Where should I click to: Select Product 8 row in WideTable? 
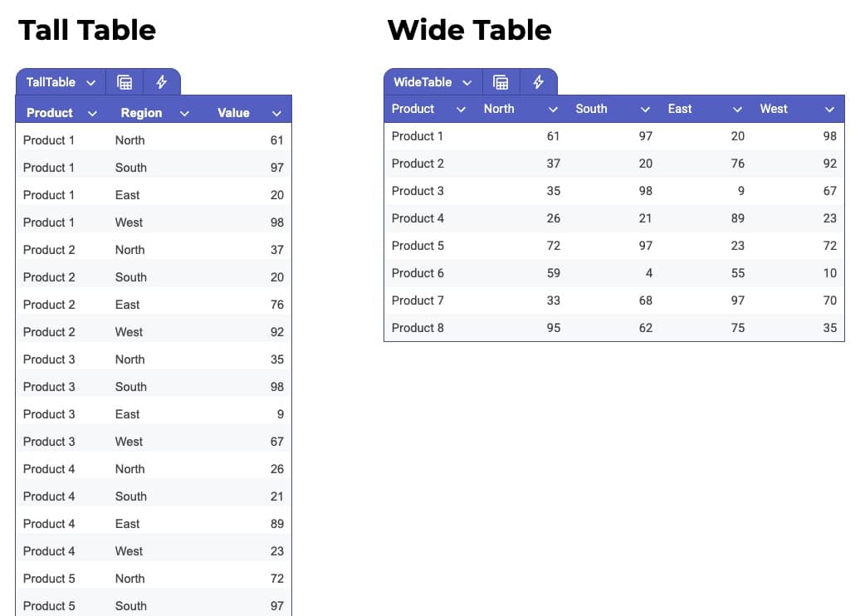[x=614, y=328]
